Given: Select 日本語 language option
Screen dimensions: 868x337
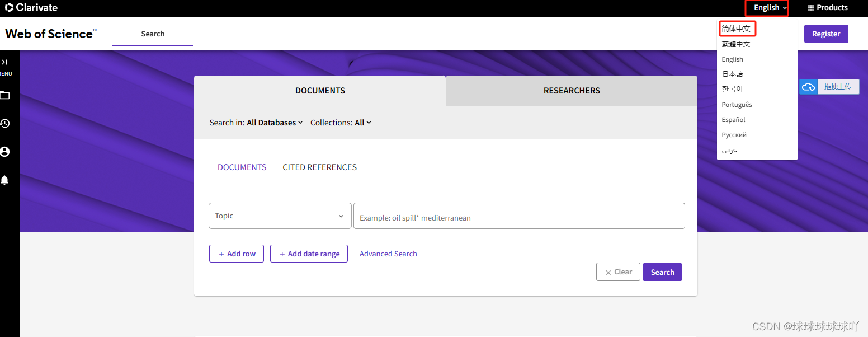Looking at the screenshot, I should [732, 74].
